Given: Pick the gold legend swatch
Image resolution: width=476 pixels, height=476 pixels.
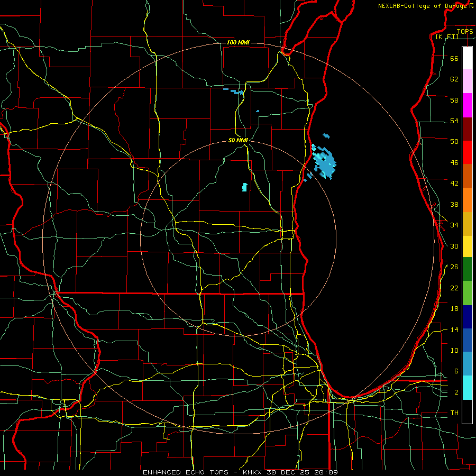Looking at the screenshot, I should (467, 224).
